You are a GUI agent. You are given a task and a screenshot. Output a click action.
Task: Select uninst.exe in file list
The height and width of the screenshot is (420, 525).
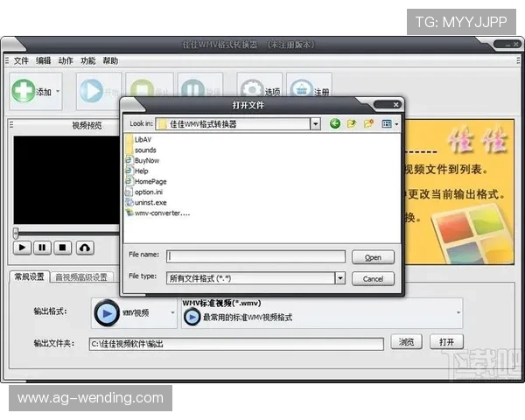(146, 203)
